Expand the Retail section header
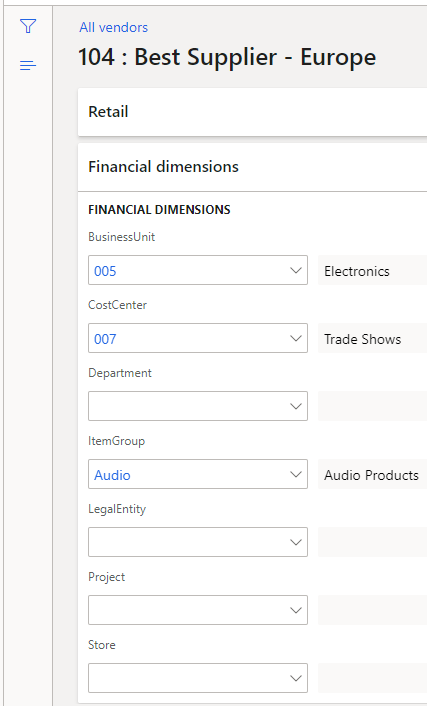This screenshot has width=427, height=706. click(x=252, y=112)
